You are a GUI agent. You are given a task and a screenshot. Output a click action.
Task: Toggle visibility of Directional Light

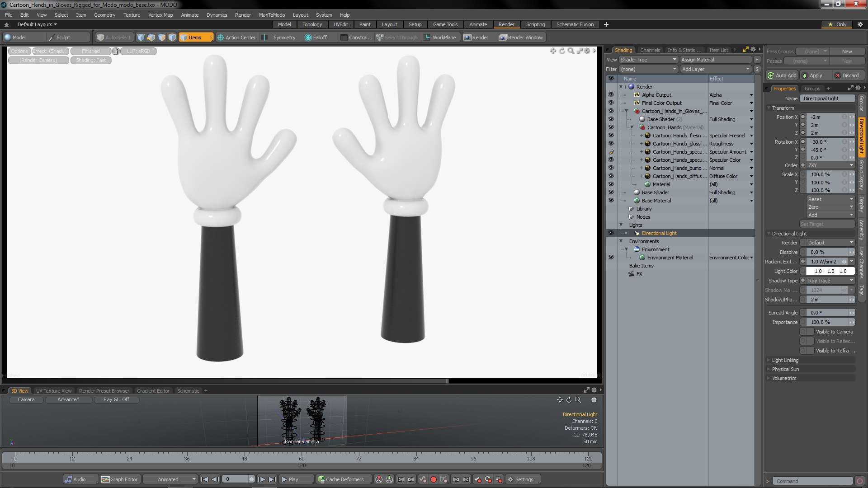pyautogui.click(x=611, y=233)
